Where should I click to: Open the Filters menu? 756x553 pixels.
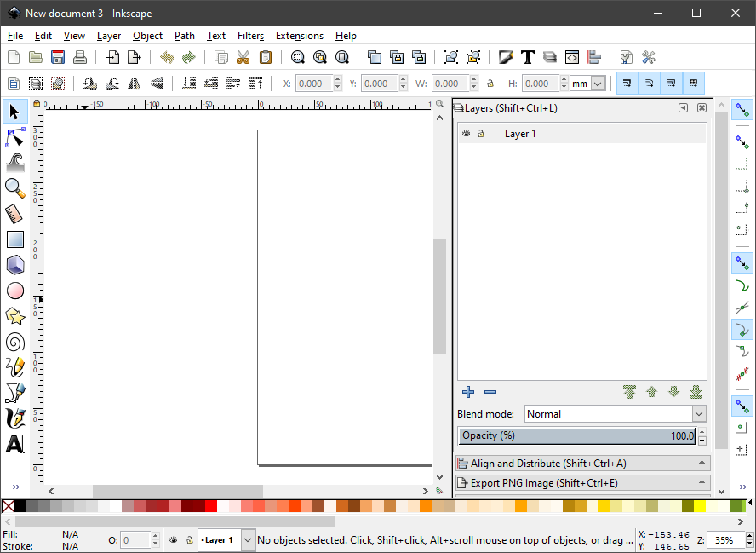(x=250, y=36)
